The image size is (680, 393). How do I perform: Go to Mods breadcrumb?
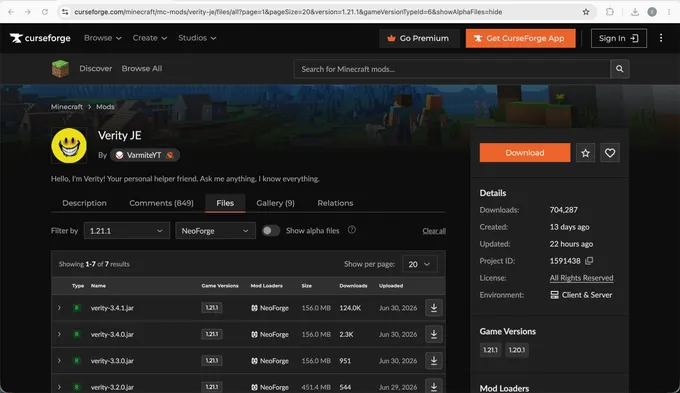[105, 107]
